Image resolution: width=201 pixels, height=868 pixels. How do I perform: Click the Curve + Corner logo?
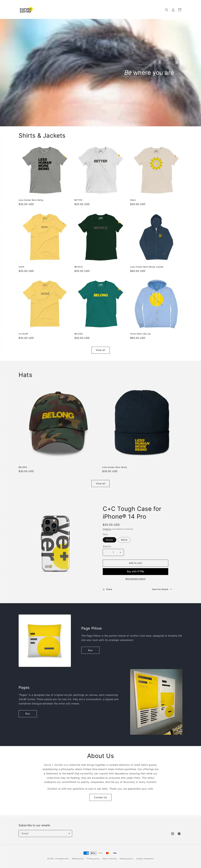tap(26, 10)
